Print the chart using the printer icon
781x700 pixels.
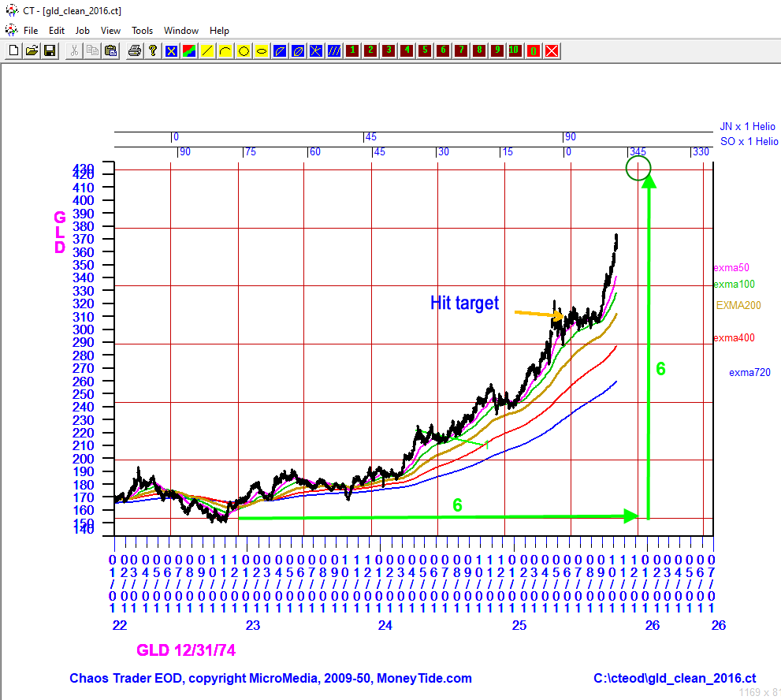tap(135, 50)
